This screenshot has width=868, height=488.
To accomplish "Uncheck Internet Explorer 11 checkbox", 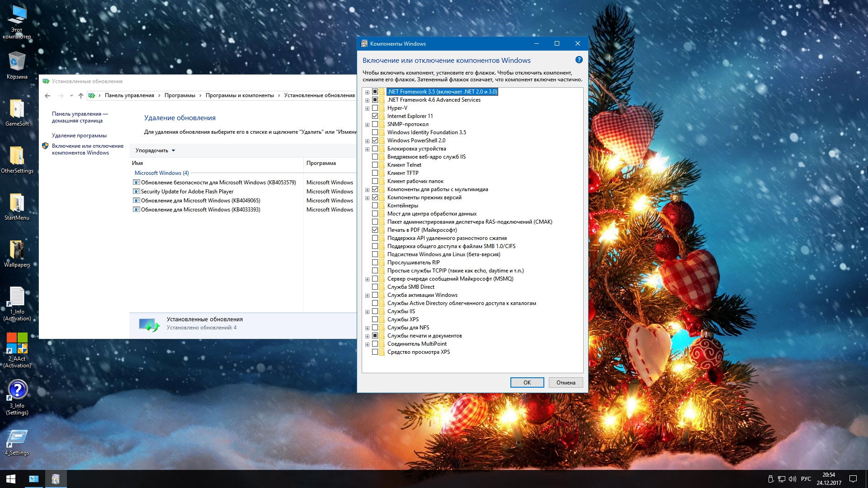I will [x=375, y=116].
